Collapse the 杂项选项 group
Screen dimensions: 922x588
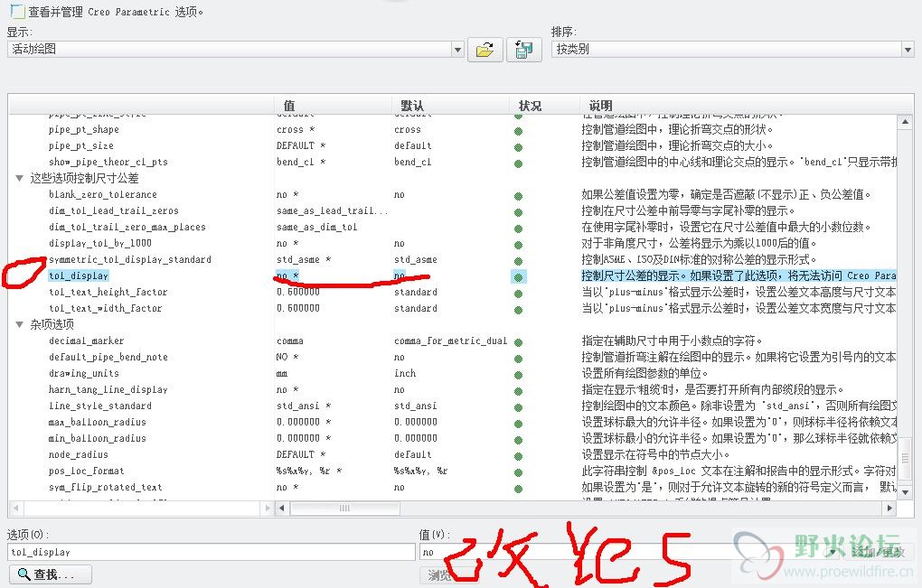[x=19, y=324]
